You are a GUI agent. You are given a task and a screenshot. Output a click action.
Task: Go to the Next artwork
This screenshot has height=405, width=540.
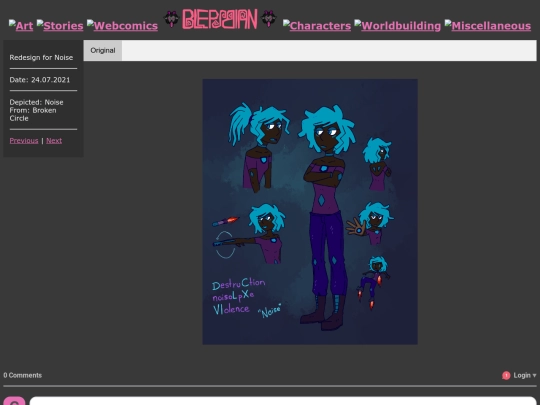point(54,141)
